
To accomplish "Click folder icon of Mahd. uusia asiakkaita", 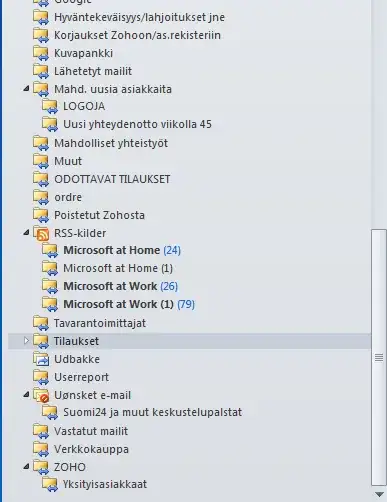I will coord(41,89).
